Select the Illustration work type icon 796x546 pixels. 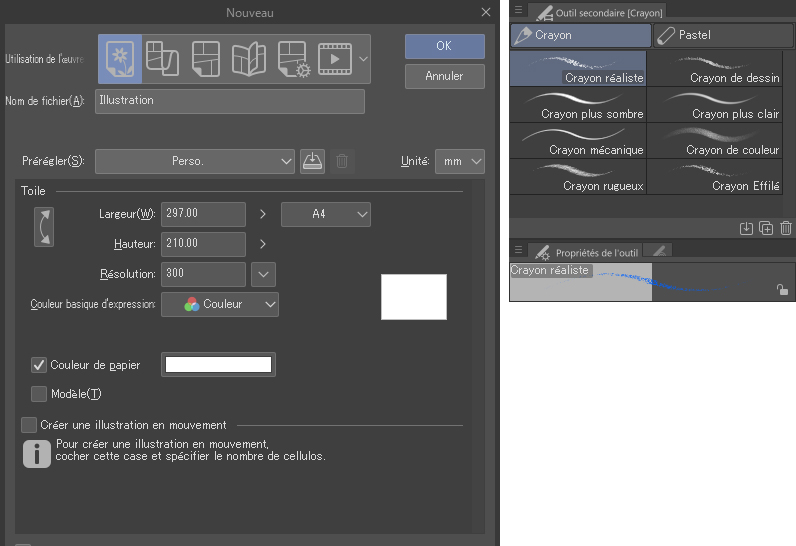[x=120, y=58]
